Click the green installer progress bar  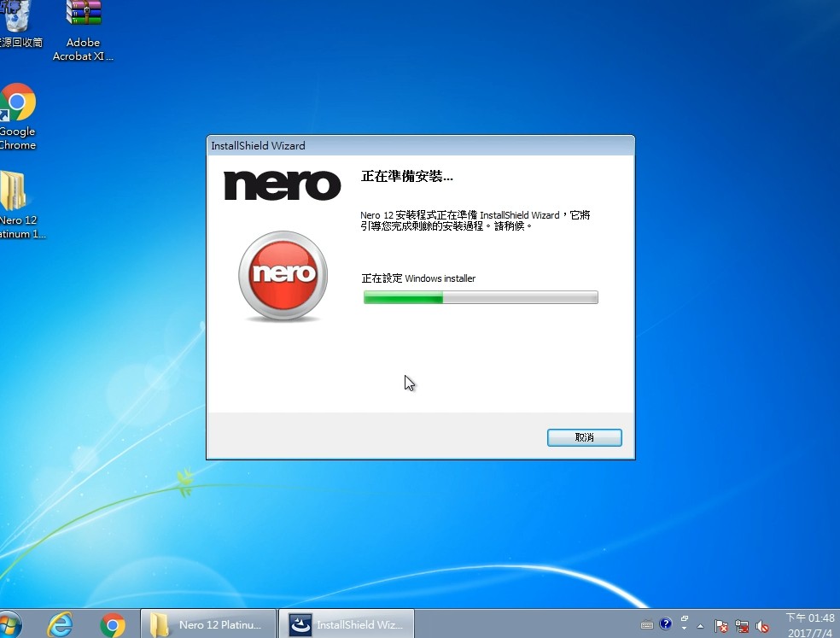[481, 297]
